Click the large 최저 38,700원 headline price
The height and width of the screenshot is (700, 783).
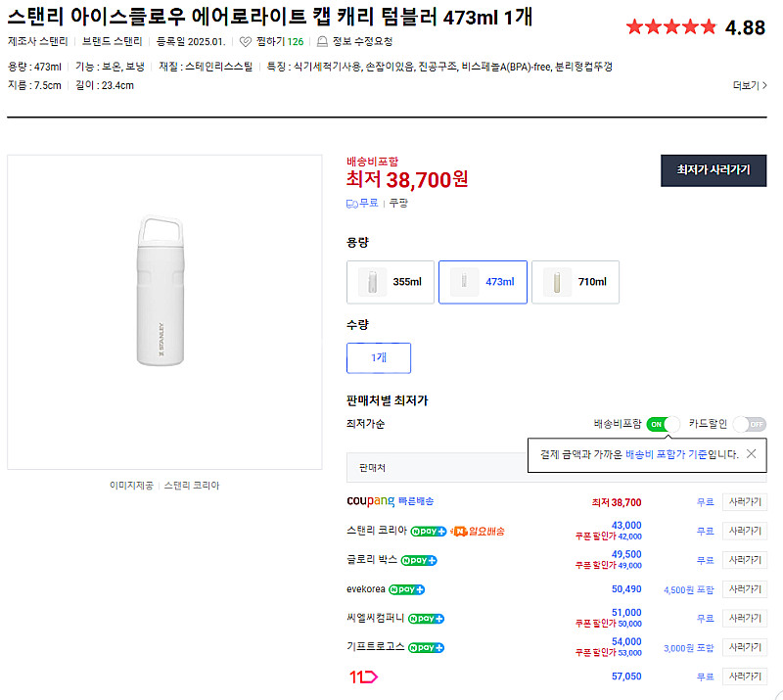tap(407, 180)
